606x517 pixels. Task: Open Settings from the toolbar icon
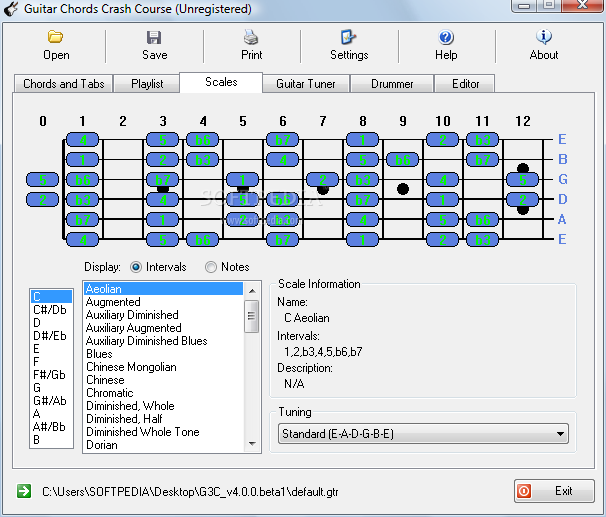[x=349, y=37]
